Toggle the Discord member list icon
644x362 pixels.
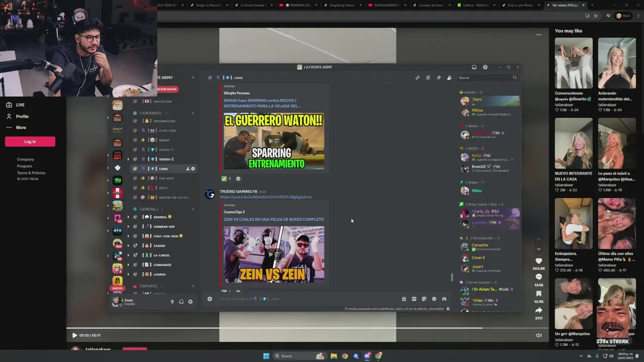449,77
